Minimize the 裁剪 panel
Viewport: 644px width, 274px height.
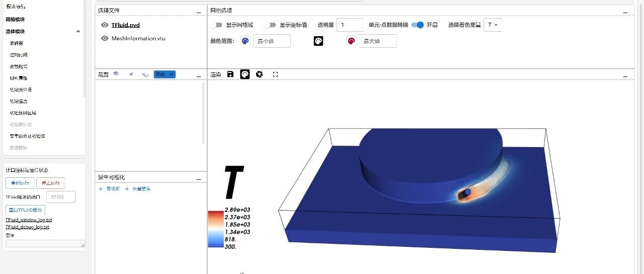coord(199,76)
